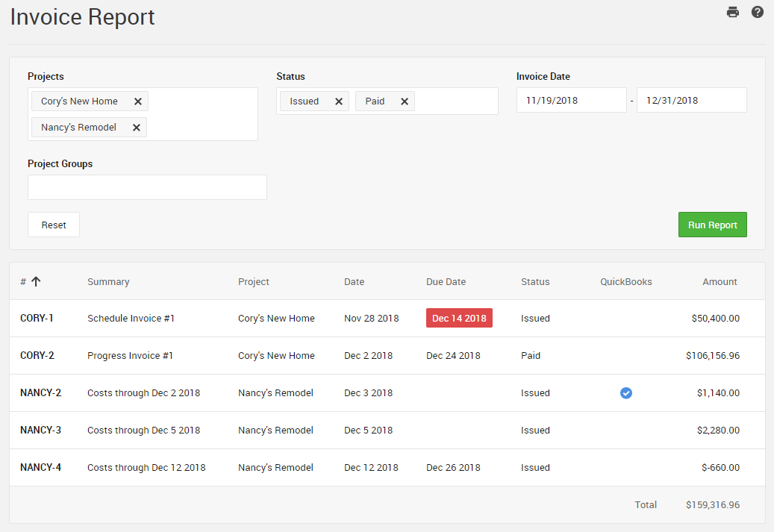The image size is (774, 532).
Task: Edit the invoice start date 11/19/2018
Action: tap(571, 100)
